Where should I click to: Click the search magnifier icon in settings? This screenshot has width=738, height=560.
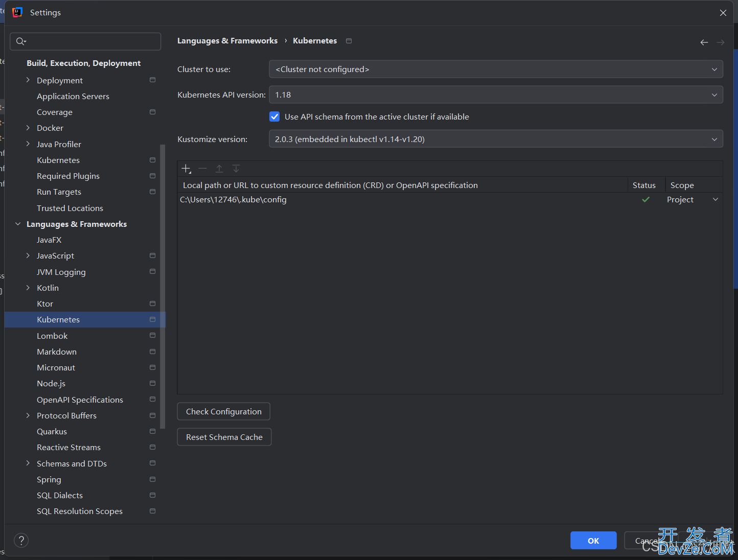tap(20, 41)
